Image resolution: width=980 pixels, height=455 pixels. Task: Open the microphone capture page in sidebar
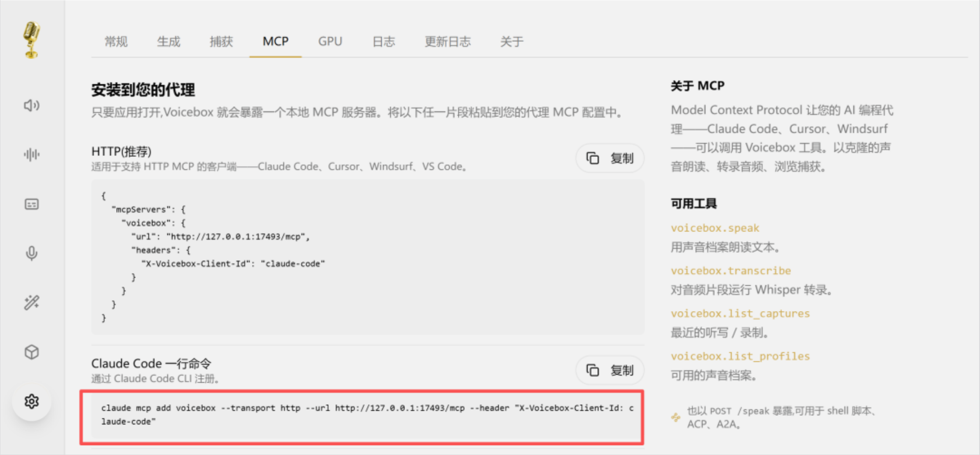click(x=32, y=253)
